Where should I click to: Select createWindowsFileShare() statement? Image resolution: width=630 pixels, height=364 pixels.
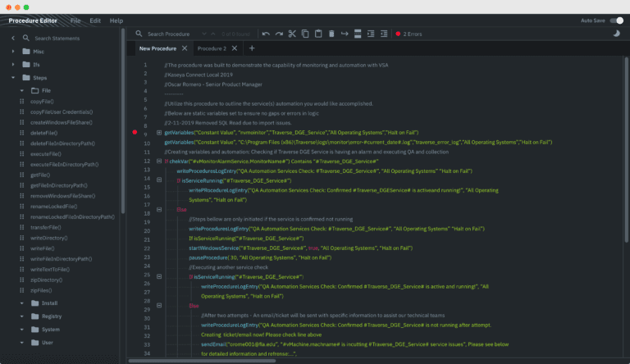(x=61, y=122)
